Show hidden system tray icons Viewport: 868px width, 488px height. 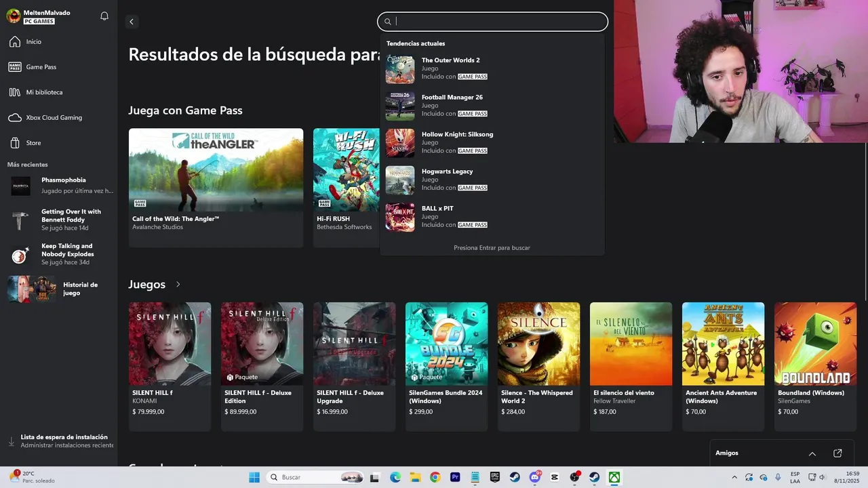pyautogui.click(x=734, y=477)
